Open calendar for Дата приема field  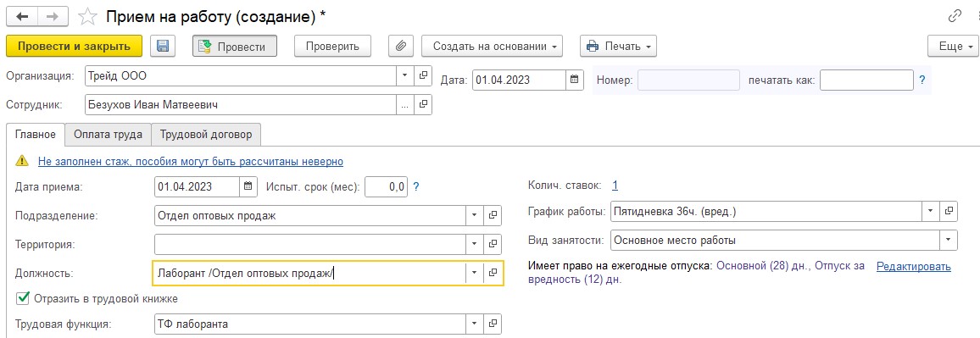248,186
